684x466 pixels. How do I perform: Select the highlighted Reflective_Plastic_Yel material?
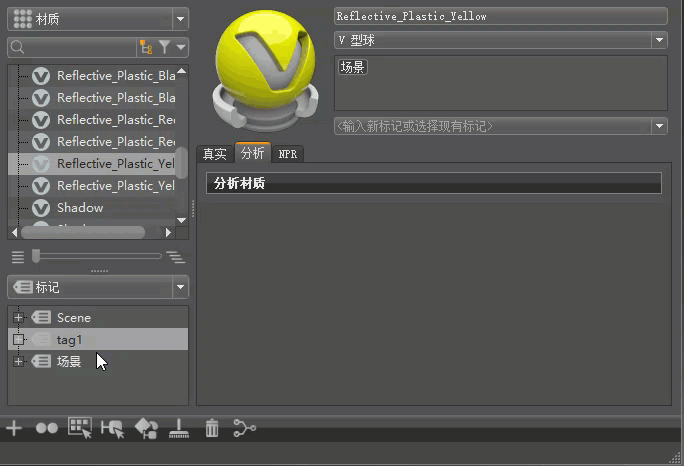(x=92, y=164)
